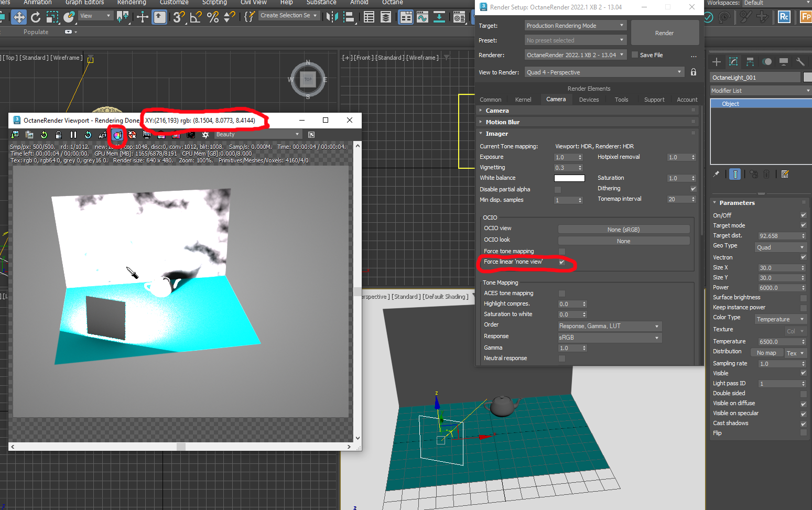The height and width of the screenshot is (510, 812).
Task: Select the Move tool in main toolbar
Action: tap(19, 17)
